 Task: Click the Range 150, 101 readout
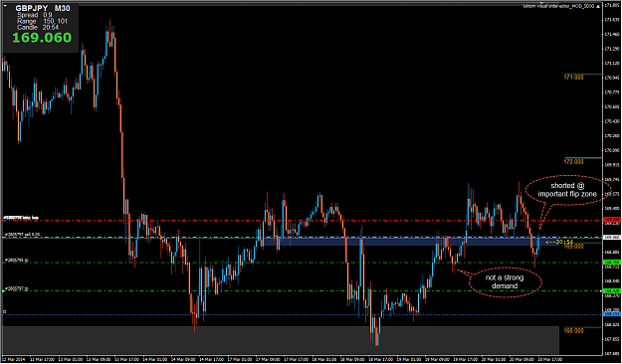tap(42, 22)
